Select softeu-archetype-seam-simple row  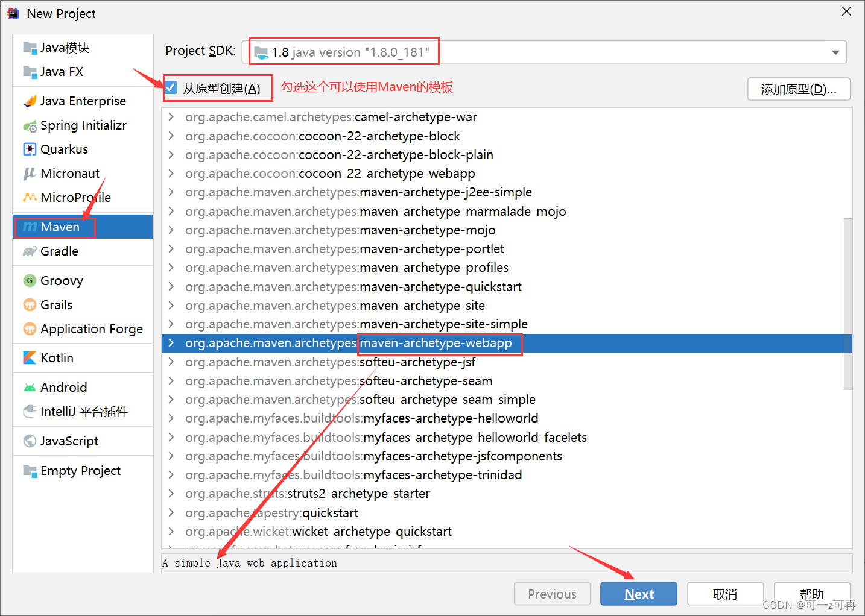click(x=507, y=400)
